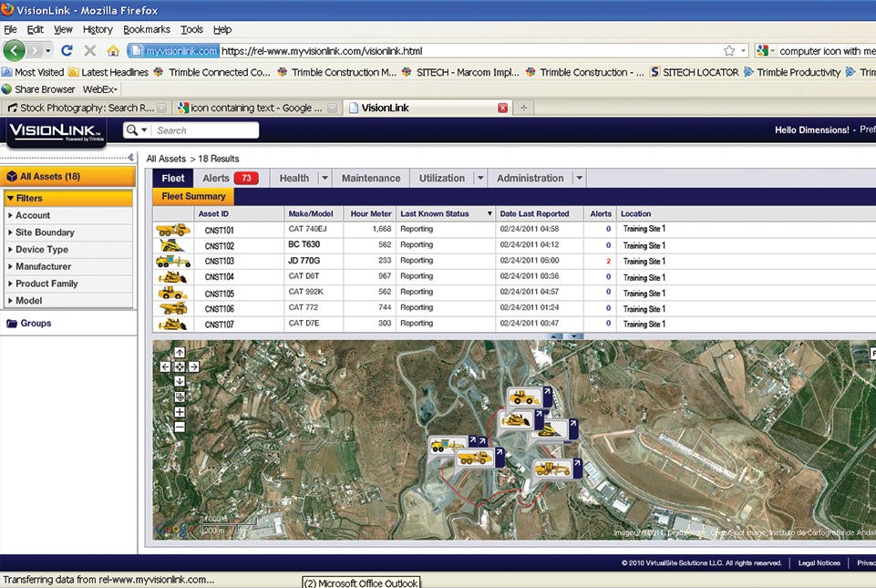This screenshot has width=876, height=588.
Task: Click wheel loader marker on map
Action: pyautogui.click(x=524, y=397)
